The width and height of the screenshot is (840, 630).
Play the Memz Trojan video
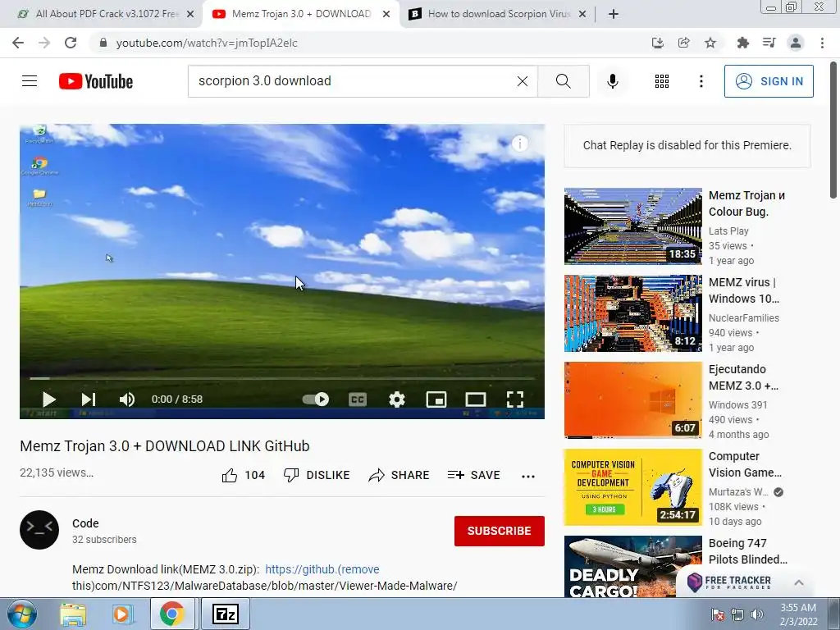tap(48, 399)
